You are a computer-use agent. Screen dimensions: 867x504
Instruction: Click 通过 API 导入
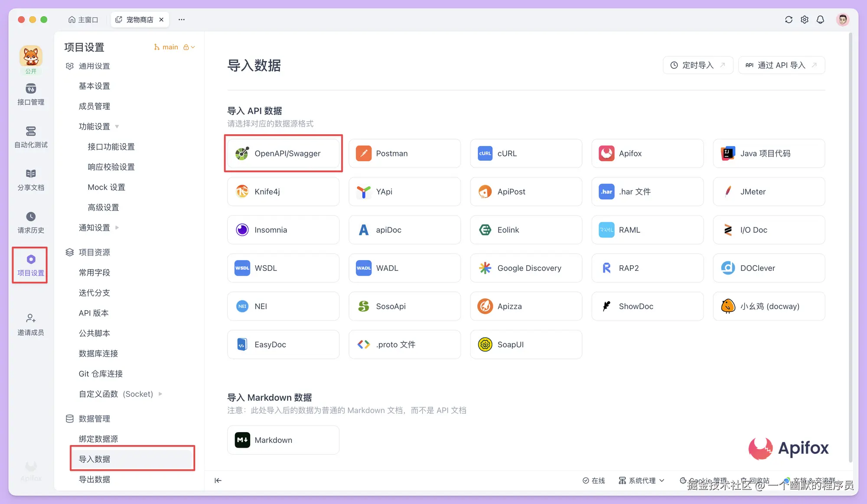tap(781, 65)
